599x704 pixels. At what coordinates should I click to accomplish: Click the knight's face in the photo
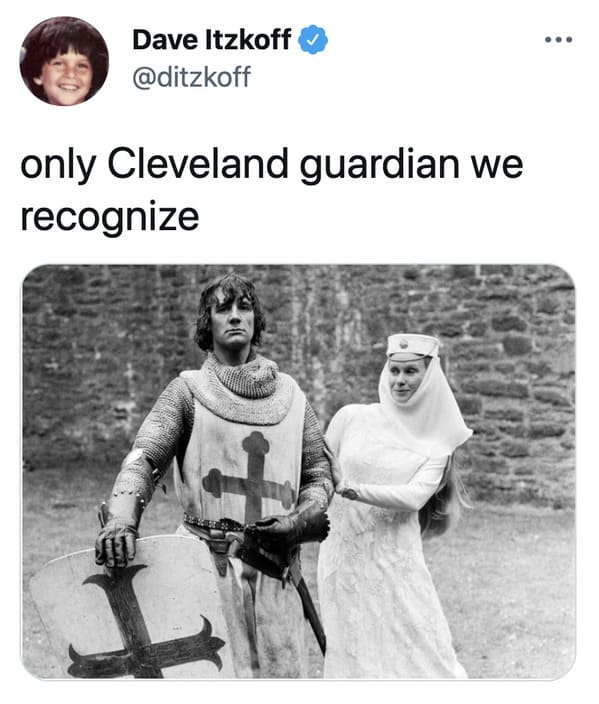[x=233, y=319]
